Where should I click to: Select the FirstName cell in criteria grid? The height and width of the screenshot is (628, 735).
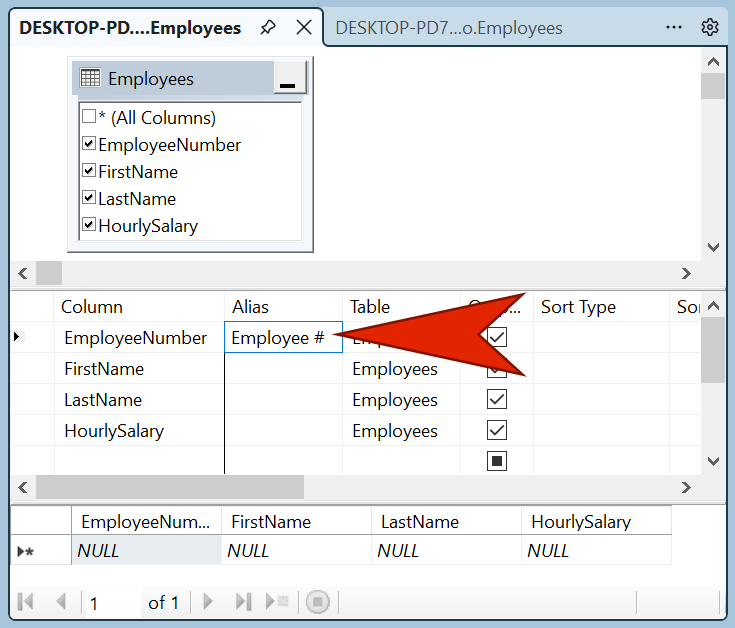coord(139,368)
